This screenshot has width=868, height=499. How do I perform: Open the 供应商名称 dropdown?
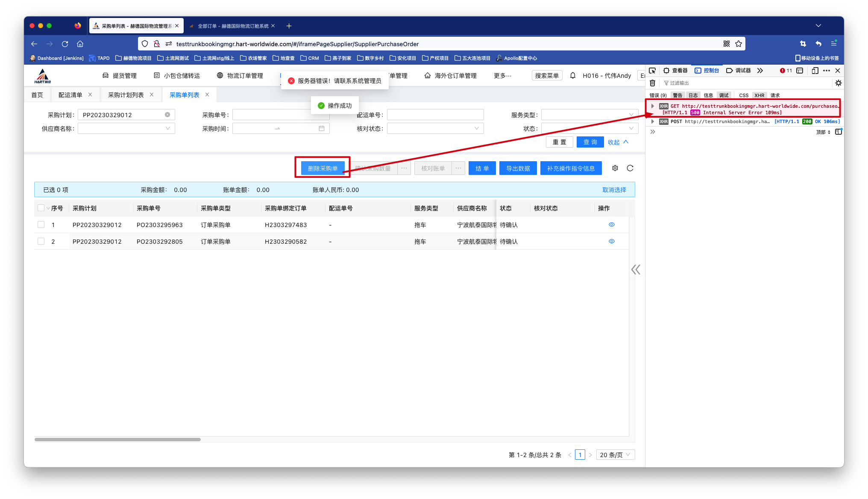(126, 128)
